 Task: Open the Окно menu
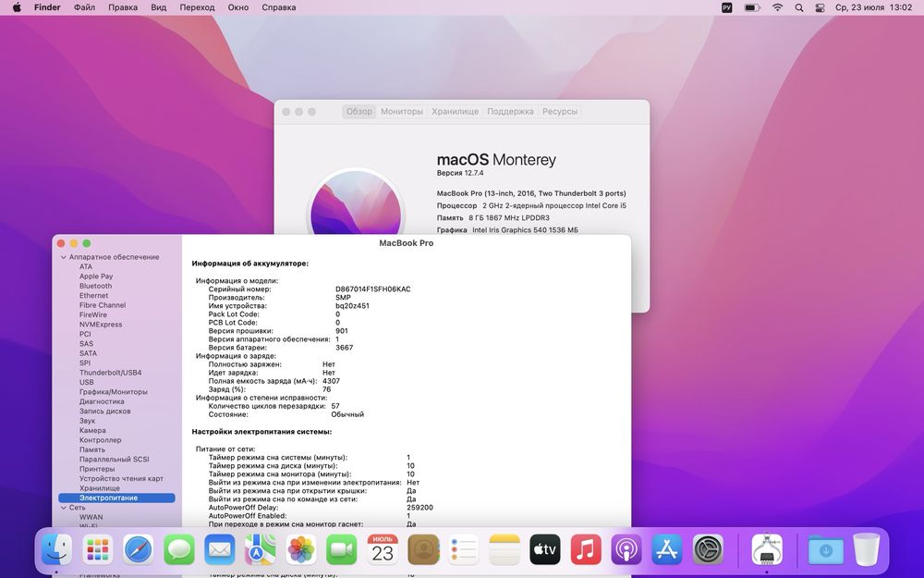[x=238, y=7]
